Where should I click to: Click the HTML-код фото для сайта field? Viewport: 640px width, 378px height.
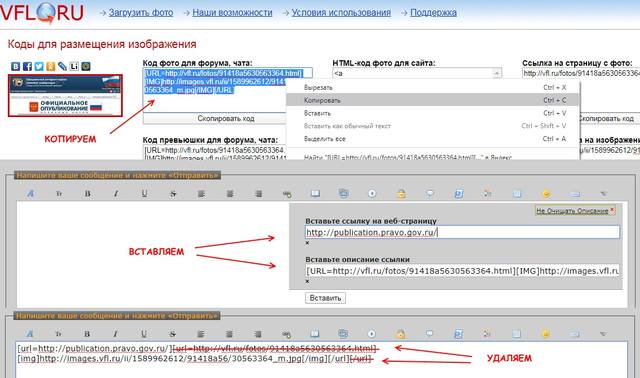click(417, 73)
